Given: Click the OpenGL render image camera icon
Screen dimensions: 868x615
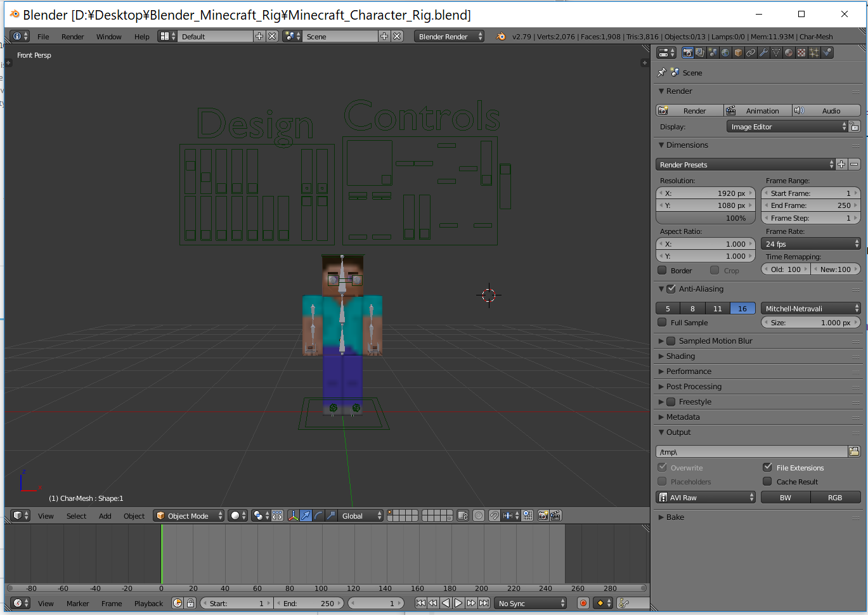Looking at the screenshot, I should click(x=543, y=515).
